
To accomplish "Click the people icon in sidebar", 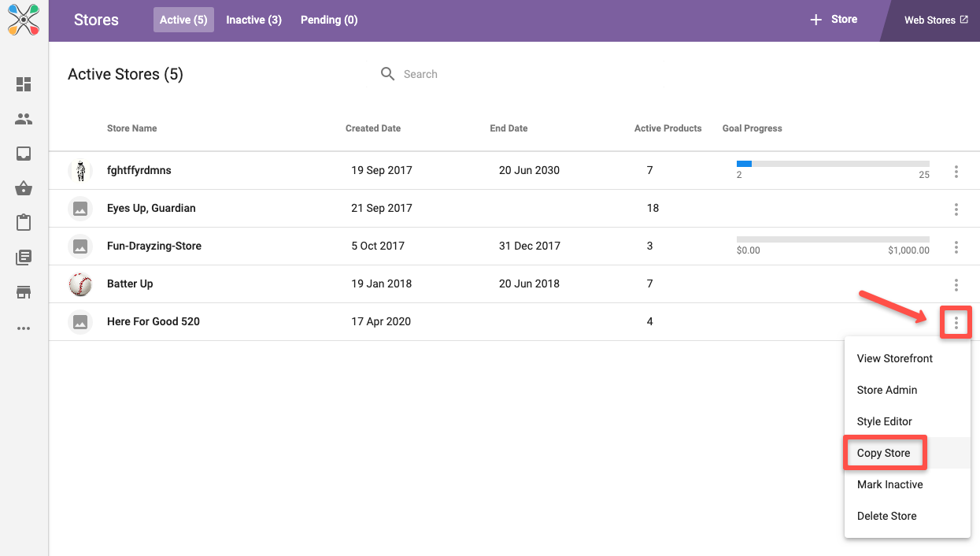I will tap(24, 119).
